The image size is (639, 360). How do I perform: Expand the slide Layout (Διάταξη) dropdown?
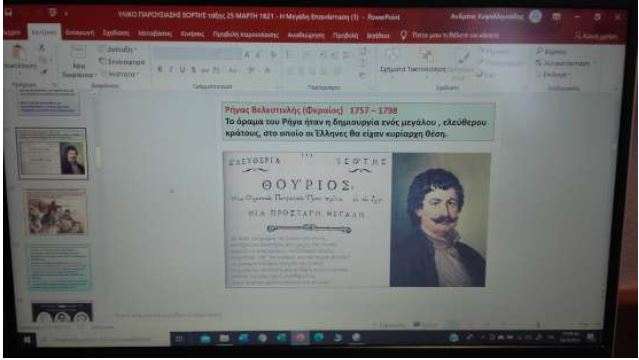tap(119, 49)
